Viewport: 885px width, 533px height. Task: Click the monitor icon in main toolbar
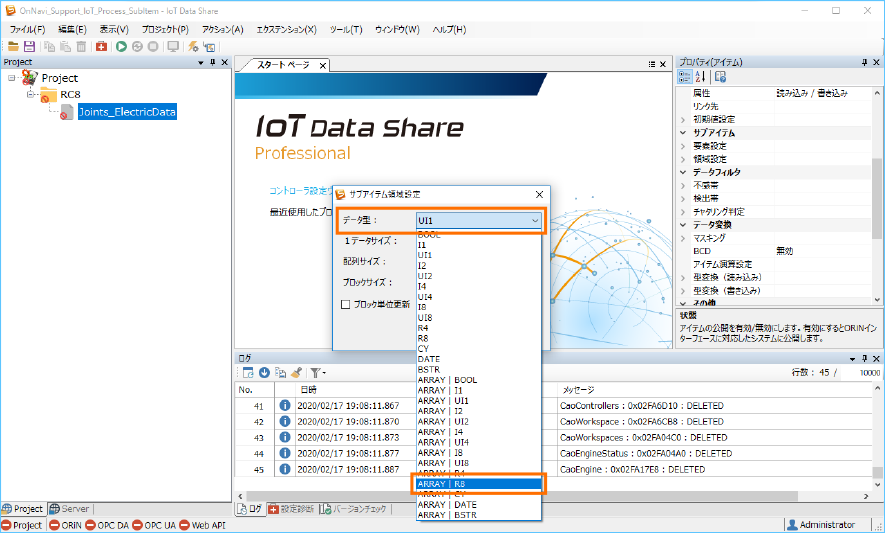[x=173, y=46]
